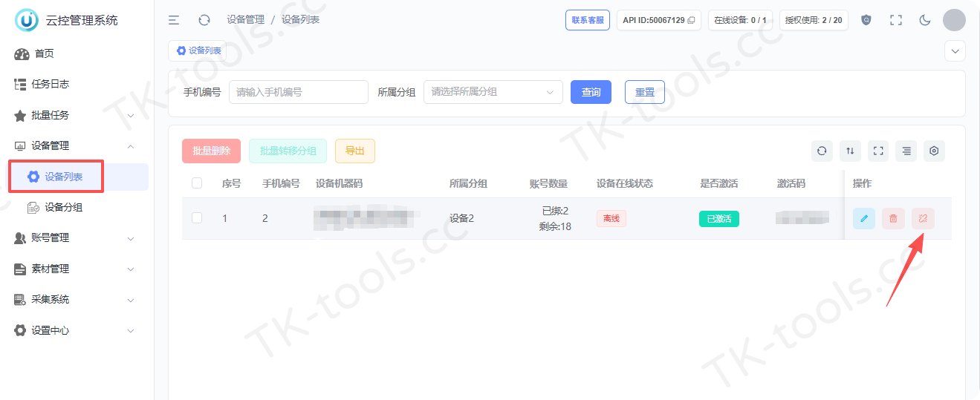Click the task log list icon
The height and width of the screenshot is (400, 980).
point(21,84)
